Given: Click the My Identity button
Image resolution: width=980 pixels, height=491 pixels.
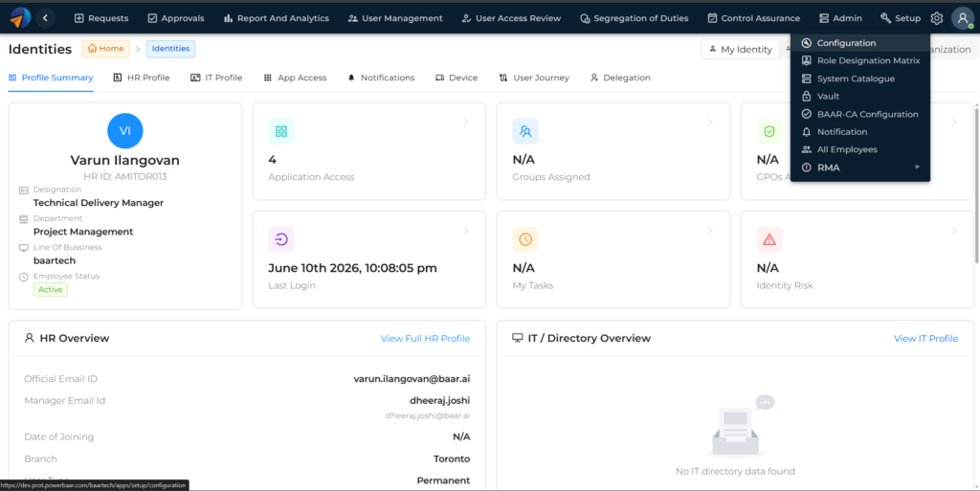Looking at the screenshot, I should pyautogui.click(x=741, y=50).
